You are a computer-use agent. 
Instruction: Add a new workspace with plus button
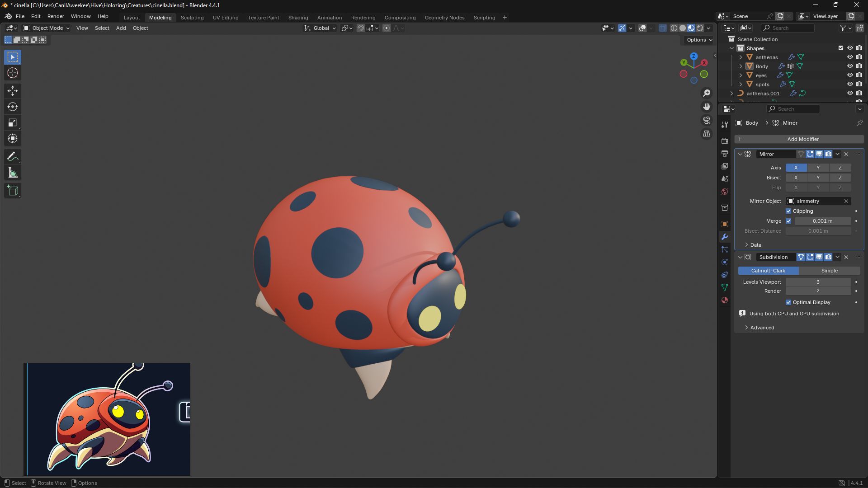tap(505, 18)
